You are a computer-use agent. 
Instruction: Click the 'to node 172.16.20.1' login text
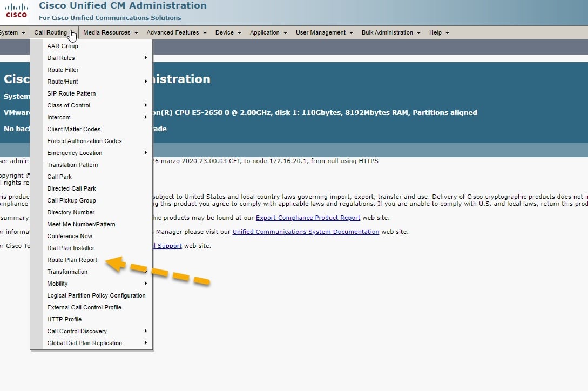275,161
